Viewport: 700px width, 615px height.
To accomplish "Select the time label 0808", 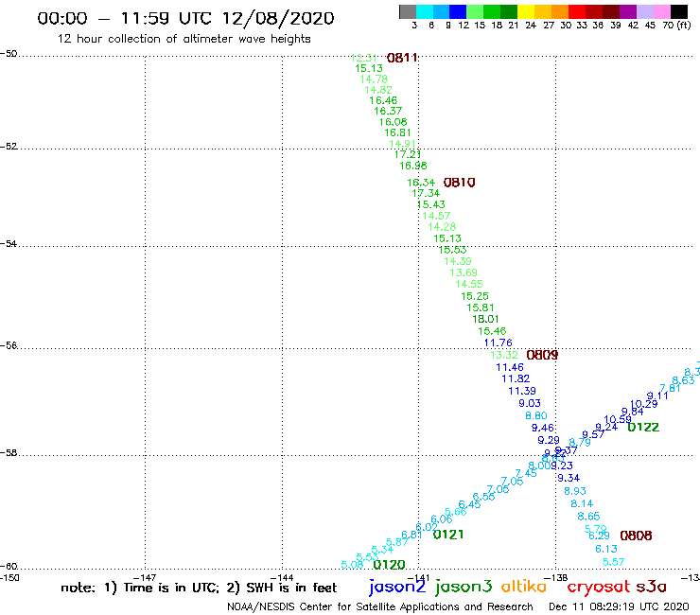I will (x=636, y=536).
